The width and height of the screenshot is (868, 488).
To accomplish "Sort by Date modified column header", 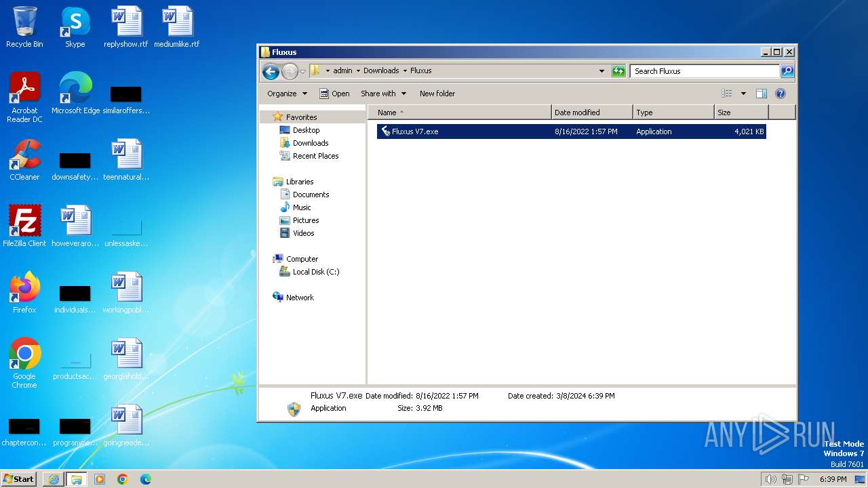I will pos(593,113).
